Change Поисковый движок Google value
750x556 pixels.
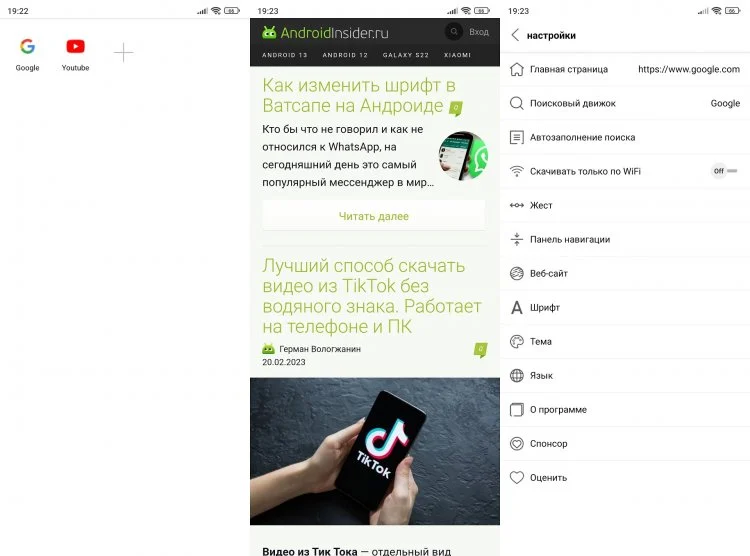tap(725, 103)
